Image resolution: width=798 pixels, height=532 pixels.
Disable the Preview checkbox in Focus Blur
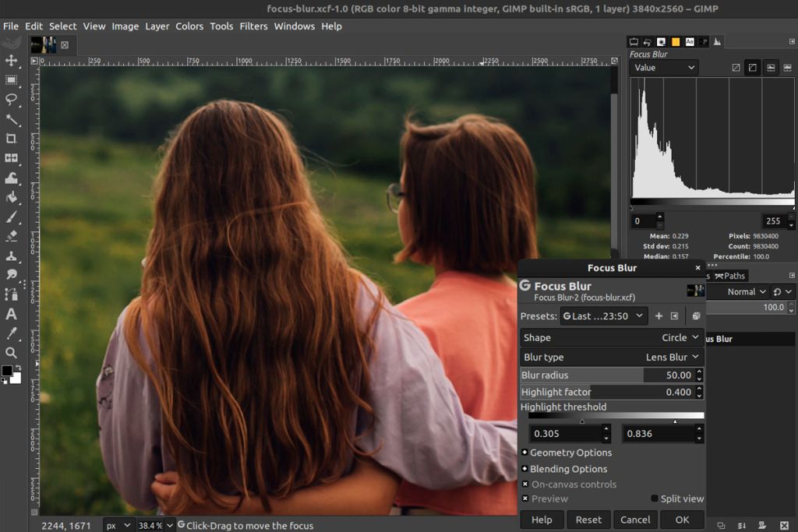tap(527, 499)
